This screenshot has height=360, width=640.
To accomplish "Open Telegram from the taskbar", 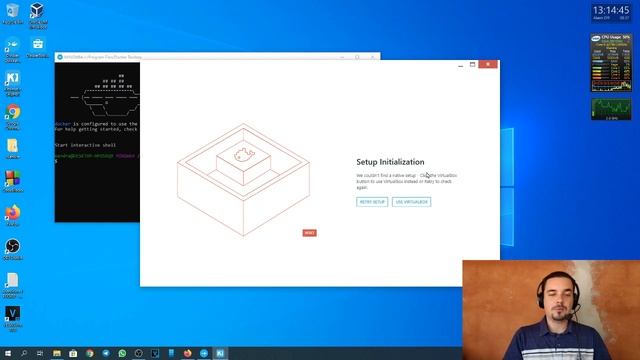I will pyautogui.click(x=106, y=353).
